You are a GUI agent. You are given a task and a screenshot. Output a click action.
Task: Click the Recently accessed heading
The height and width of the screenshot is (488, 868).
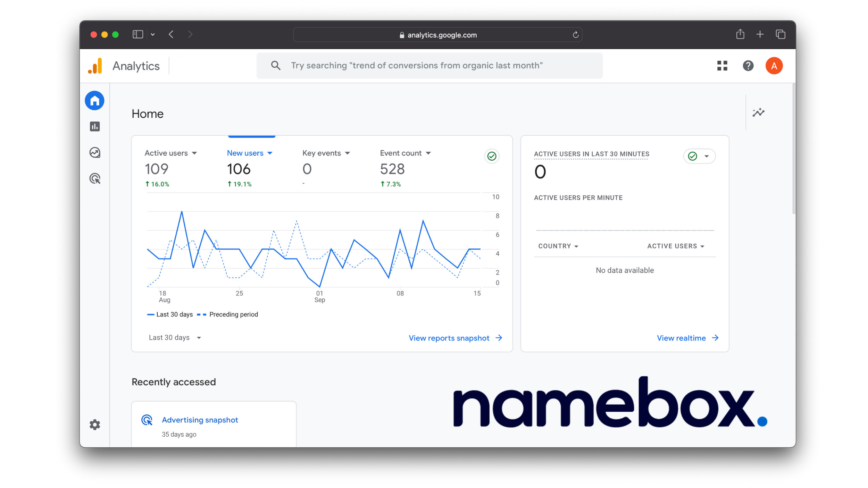click(174, 382)
